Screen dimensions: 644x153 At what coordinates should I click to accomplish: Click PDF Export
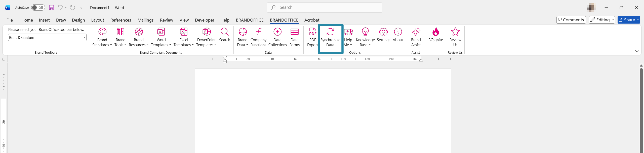click(312, 37)
